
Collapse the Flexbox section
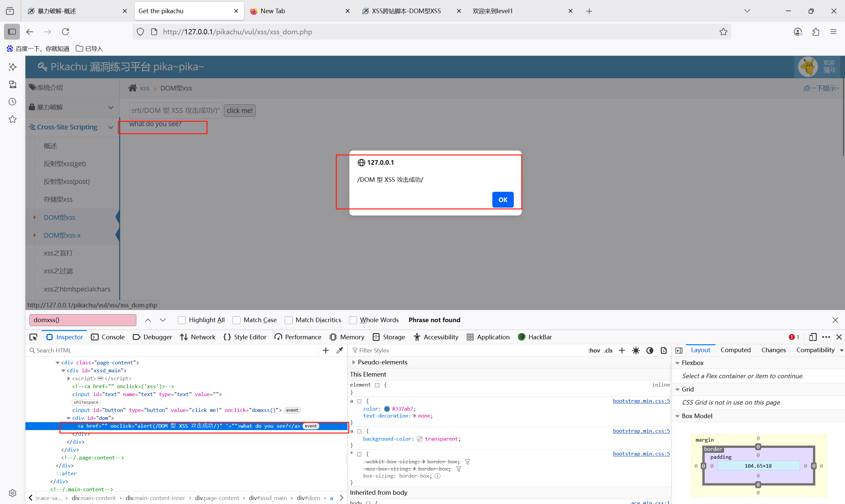[x=677, y=363]
